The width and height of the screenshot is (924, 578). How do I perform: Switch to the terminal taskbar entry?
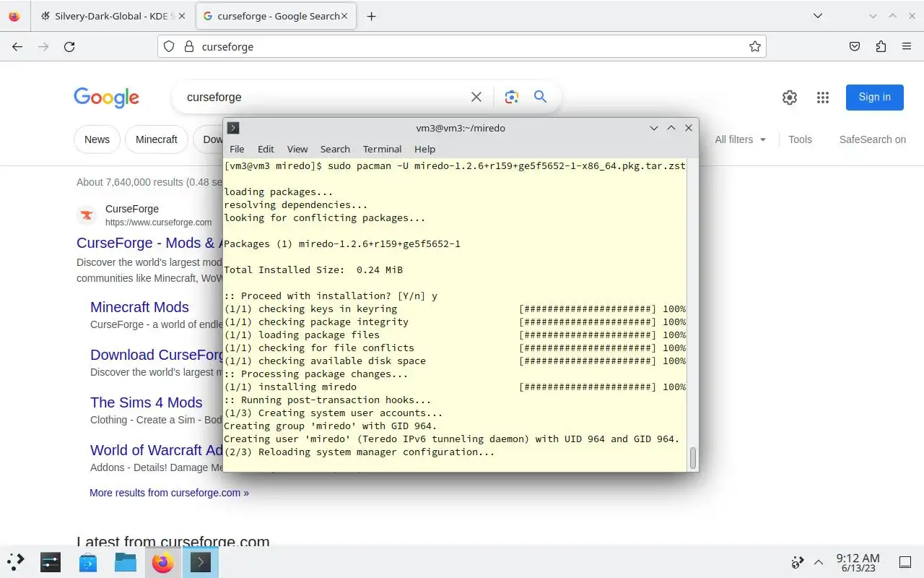point(200,561)
